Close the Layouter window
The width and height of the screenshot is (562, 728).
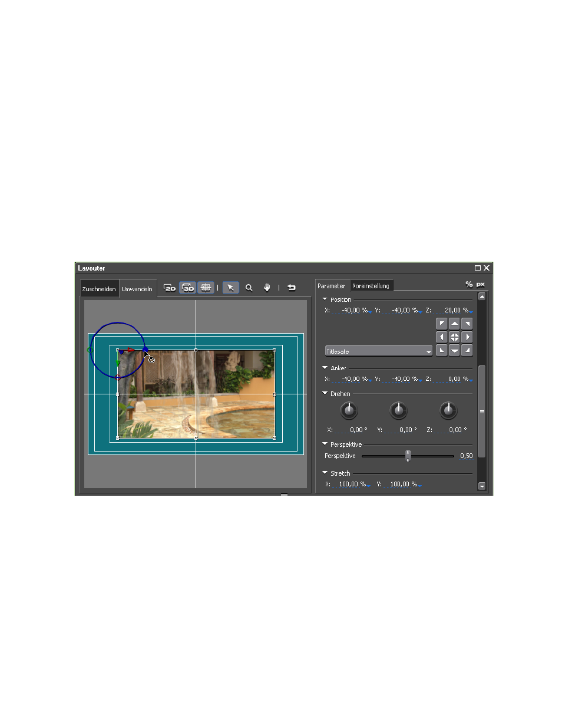click(487, 268)
